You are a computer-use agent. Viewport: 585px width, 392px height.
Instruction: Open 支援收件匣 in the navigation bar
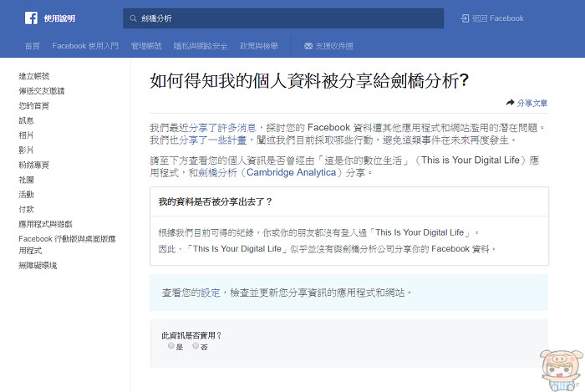pyautogui.click(x=328, y=46)
